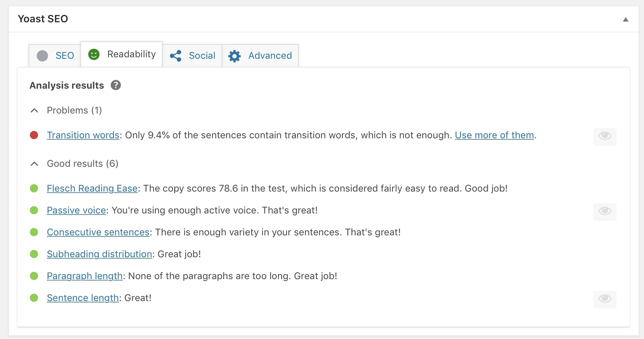This screenshot has width=644, height=339.
Task: Click the red bullet beside Transition words
Action: (x=34, y=135)
